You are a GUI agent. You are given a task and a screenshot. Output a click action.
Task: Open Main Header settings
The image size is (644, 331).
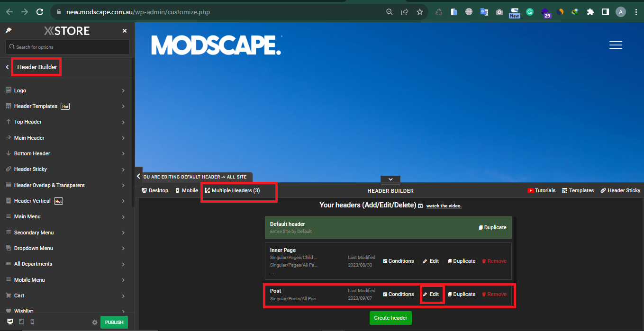coord(65,138)
